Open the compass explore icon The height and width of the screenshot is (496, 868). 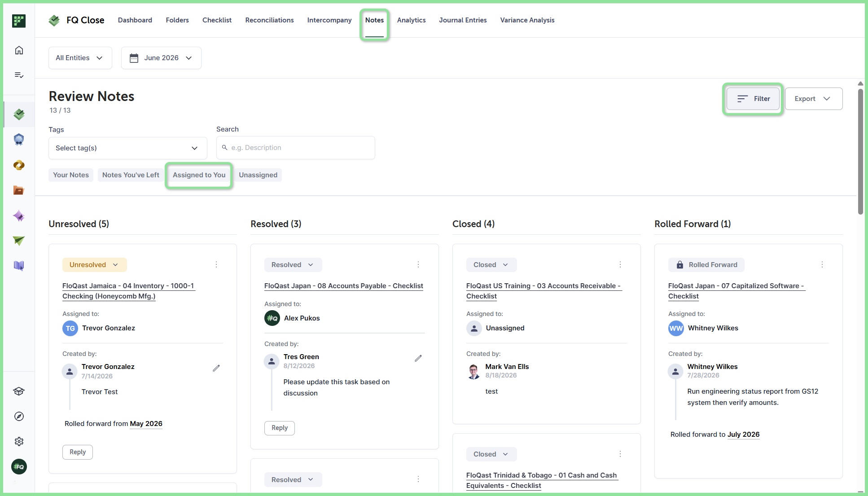pyautogui.click(x=19, y=417)
